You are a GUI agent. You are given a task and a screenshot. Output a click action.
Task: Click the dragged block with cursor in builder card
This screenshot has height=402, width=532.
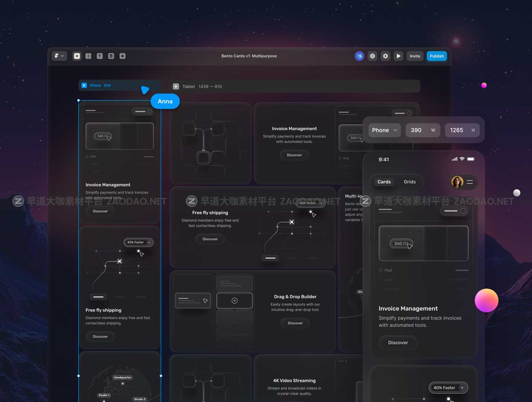193,300
